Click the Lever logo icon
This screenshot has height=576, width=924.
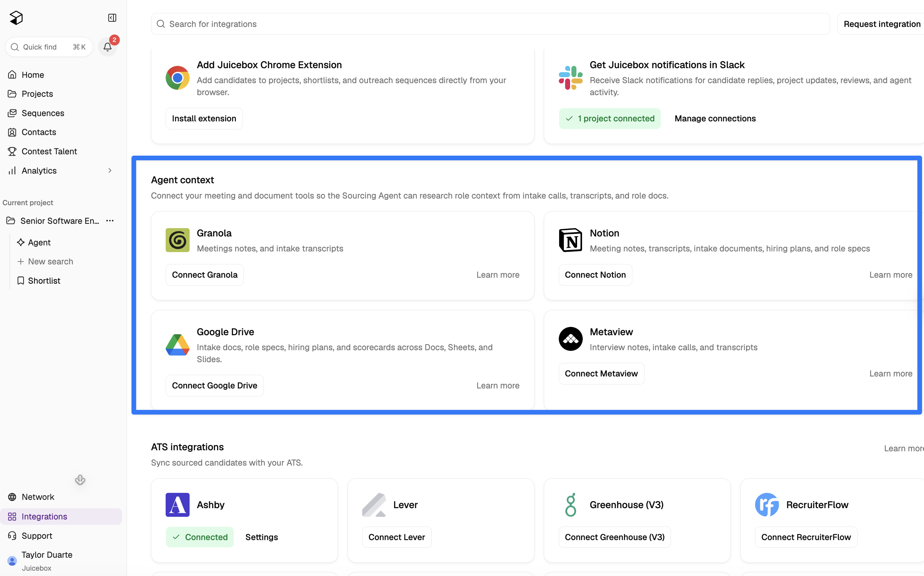(x=374, y=505)
